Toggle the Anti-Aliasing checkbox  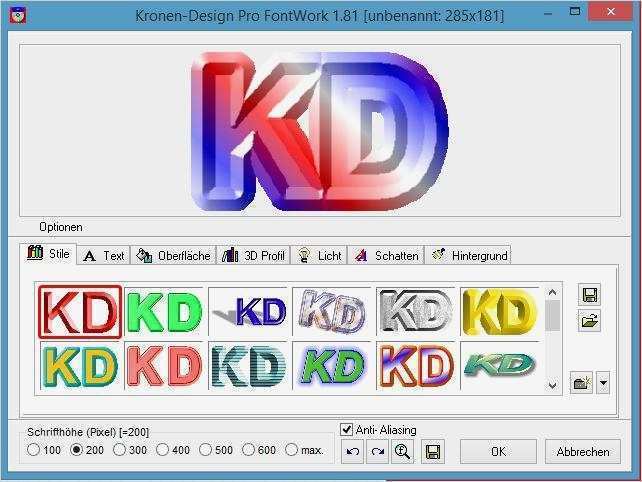tap(346, 430)
